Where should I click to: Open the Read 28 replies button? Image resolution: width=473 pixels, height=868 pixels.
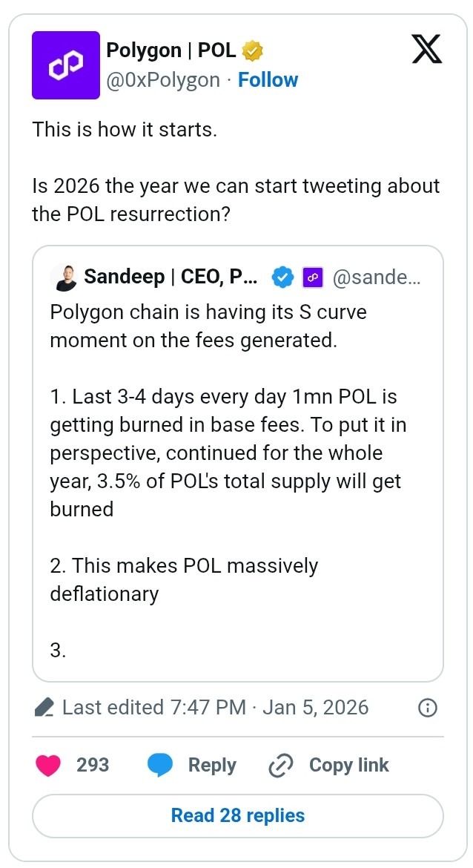(237, 816)
